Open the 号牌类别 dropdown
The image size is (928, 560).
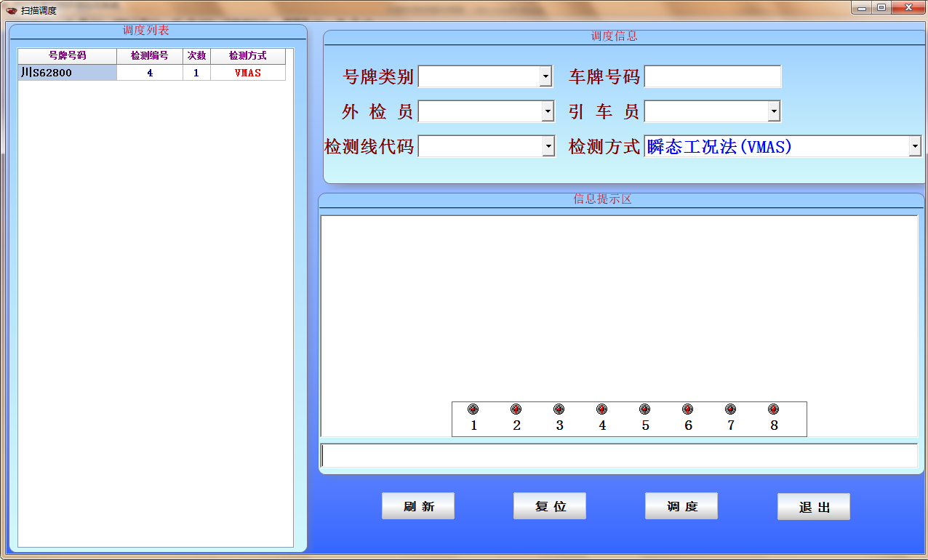click(x=545, y=76)
